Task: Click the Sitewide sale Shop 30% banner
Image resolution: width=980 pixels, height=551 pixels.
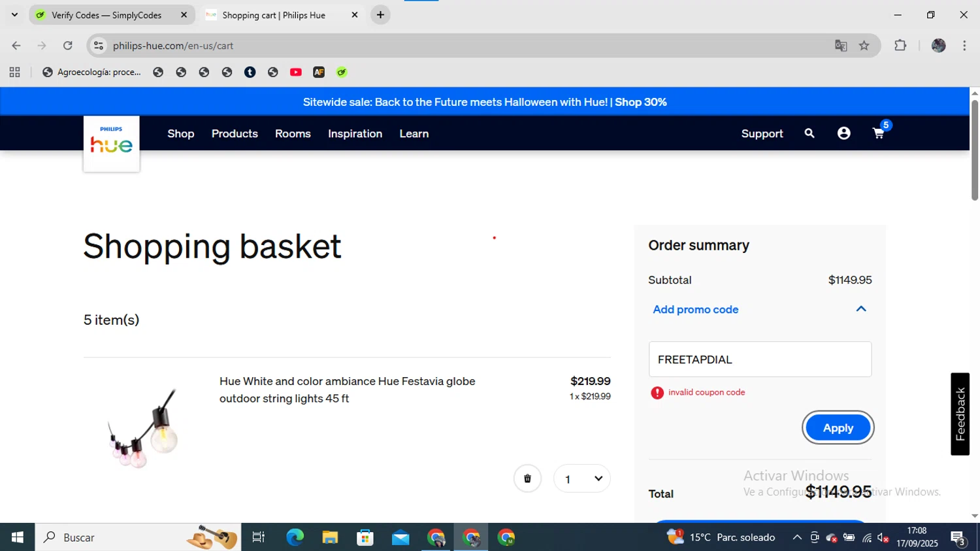Action: tap(485, 102)
